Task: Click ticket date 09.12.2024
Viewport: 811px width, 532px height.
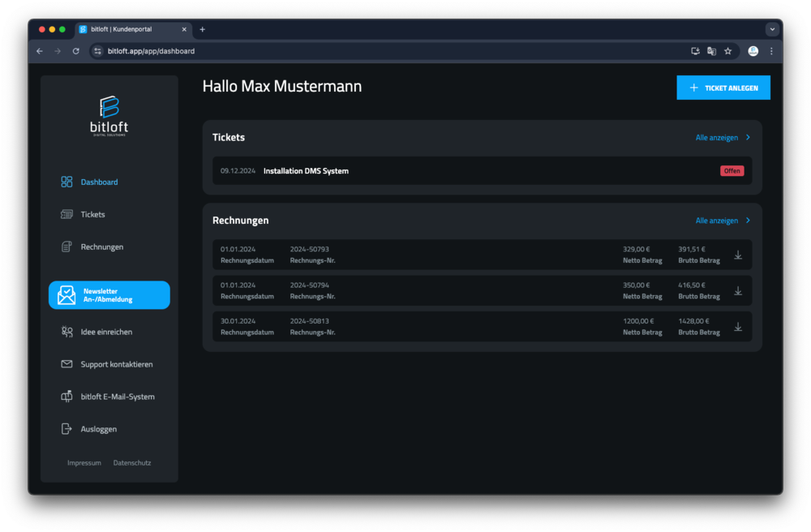Action: [x=238, y=170]
